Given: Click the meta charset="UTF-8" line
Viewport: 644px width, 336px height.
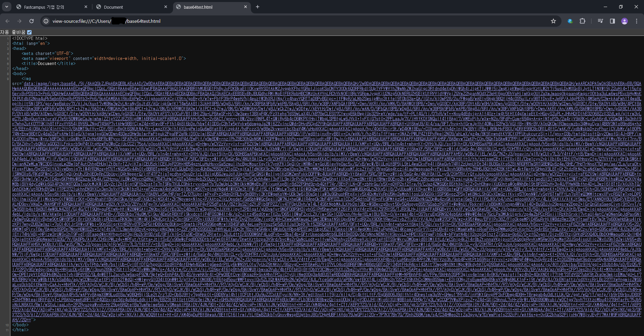Looking at the screenshot, I should click(47, 54).
